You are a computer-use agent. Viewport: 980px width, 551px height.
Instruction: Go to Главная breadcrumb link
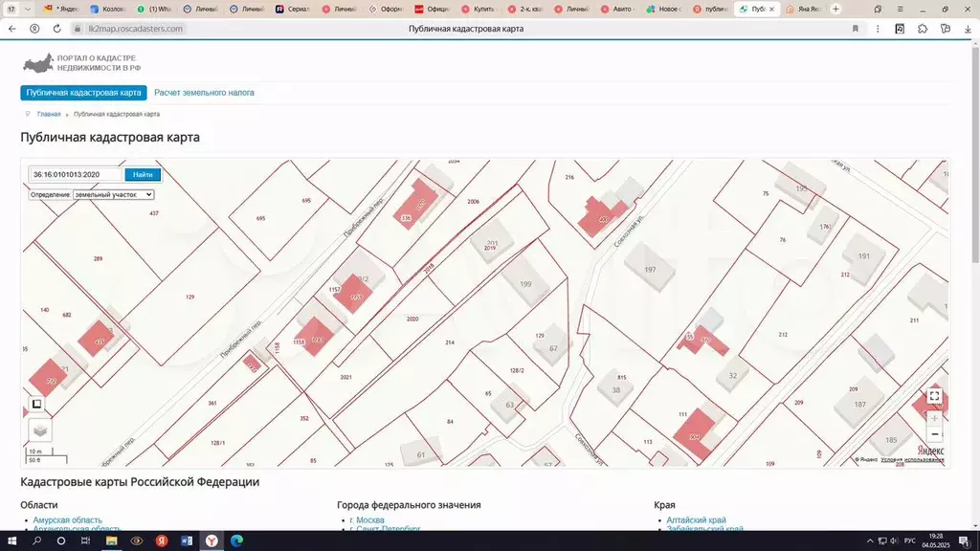(49, 115)
